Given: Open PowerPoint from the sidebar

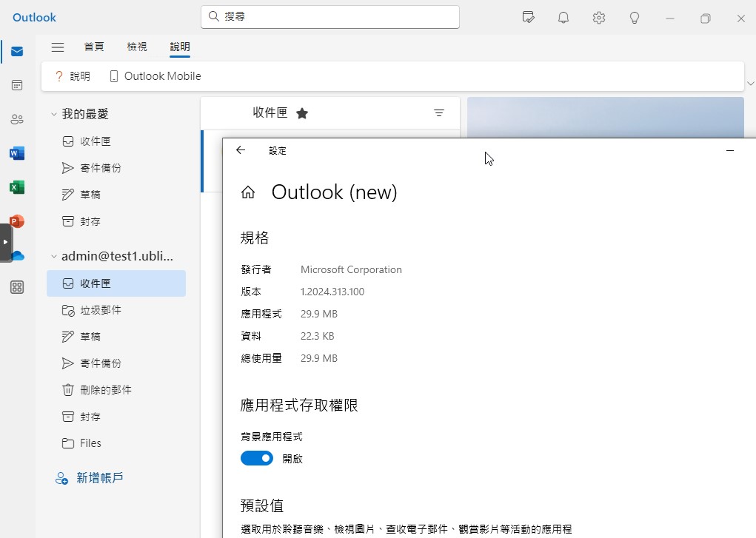Looking at the screenshot, I should [x=17, y=221].
